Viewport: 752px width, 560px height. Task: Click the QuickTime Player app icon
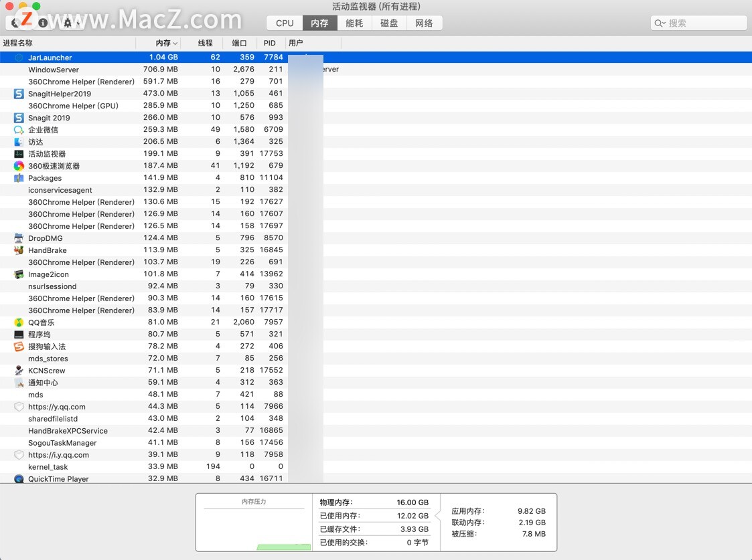pyautogui.click(x=19, y=478)
